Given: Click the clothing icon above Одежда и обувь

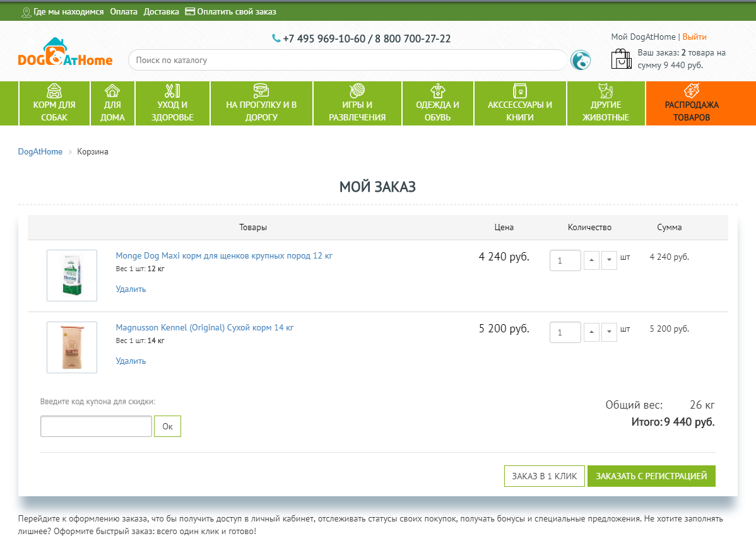Looking at the screenshot, I should [x=438, y=91].
